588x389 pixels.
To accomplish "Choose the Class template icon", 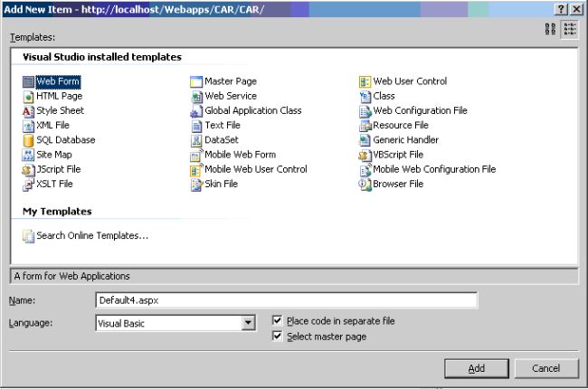I will (365, 97).
